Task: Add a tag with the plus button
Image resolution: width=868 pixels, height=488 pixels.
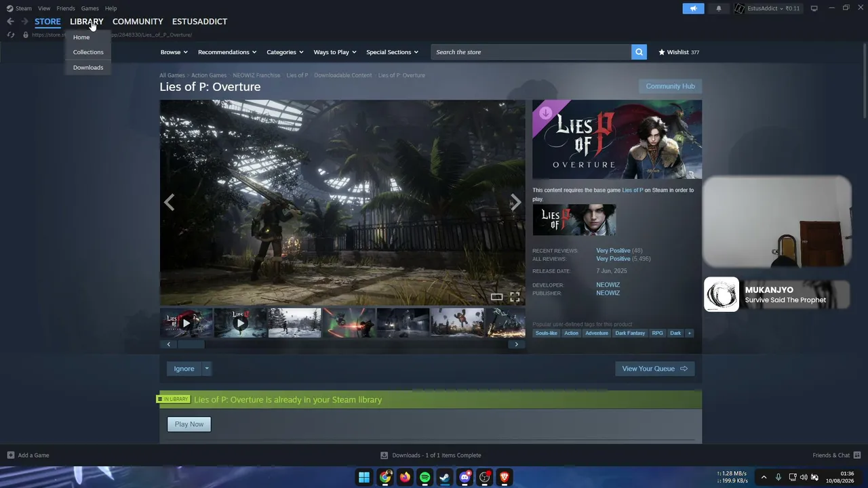Action: 689,333
